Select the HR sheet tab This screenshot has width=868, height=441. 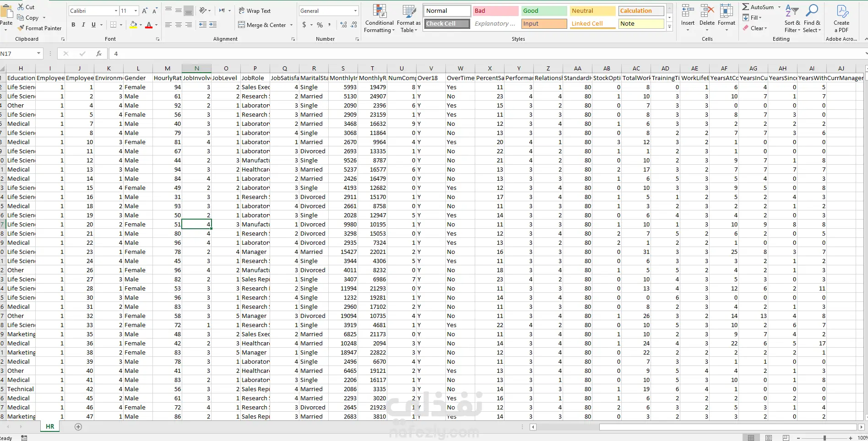point(50,426)
